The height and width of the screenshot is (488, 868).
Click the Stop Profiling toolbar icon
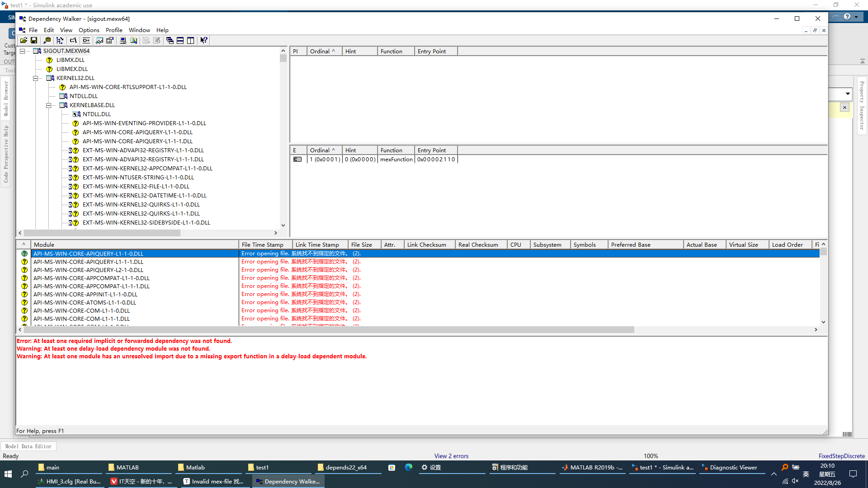tap(157, 41)
